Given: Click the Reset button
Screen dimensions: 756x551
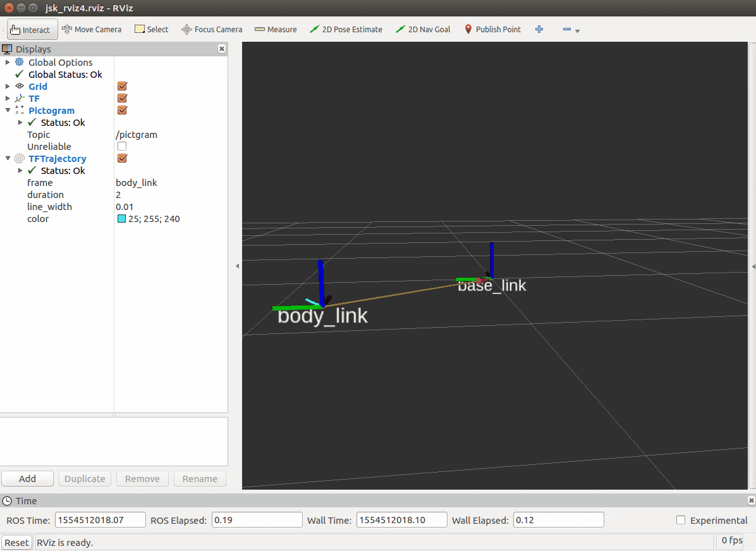Looking at the screenshot, I should (17, 543).
